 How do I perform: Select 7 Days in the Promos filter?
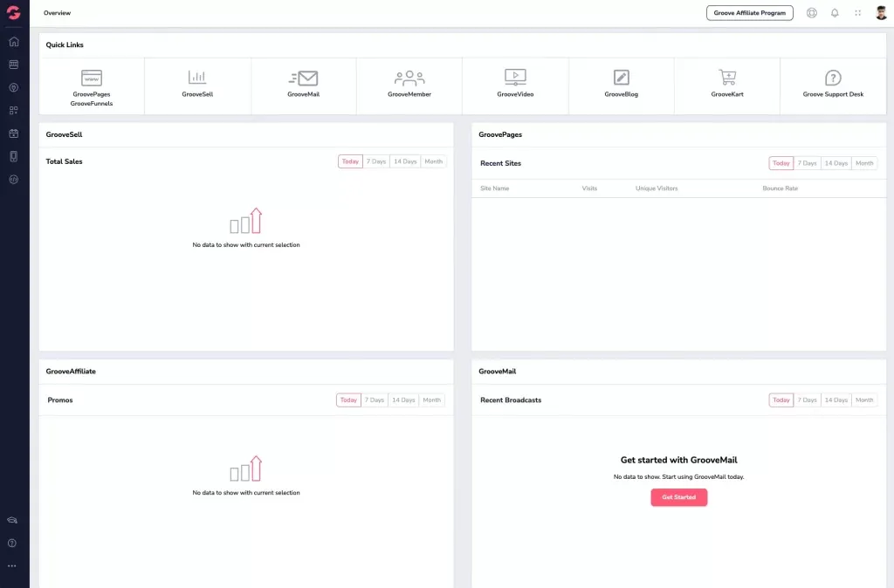pyautogui.click(x=374, y=400)
